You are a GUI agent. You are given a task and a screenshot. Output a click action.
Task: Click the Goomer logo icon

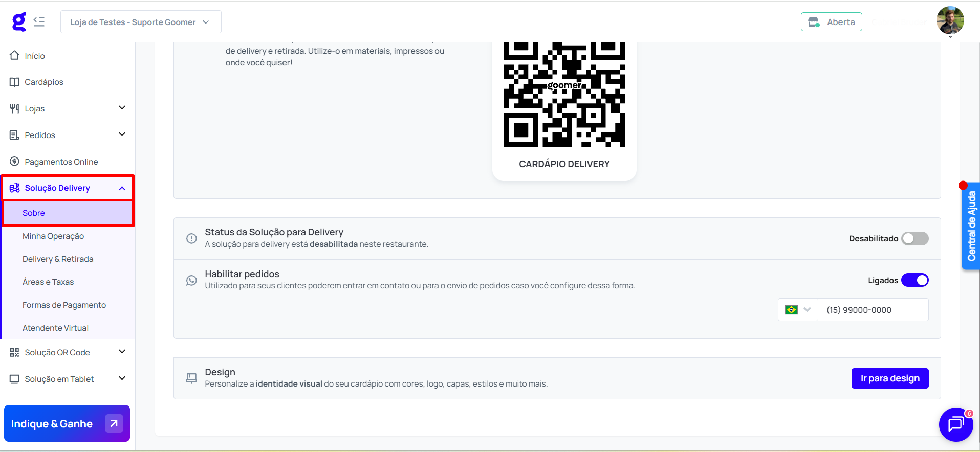click(x=19, y=22)
